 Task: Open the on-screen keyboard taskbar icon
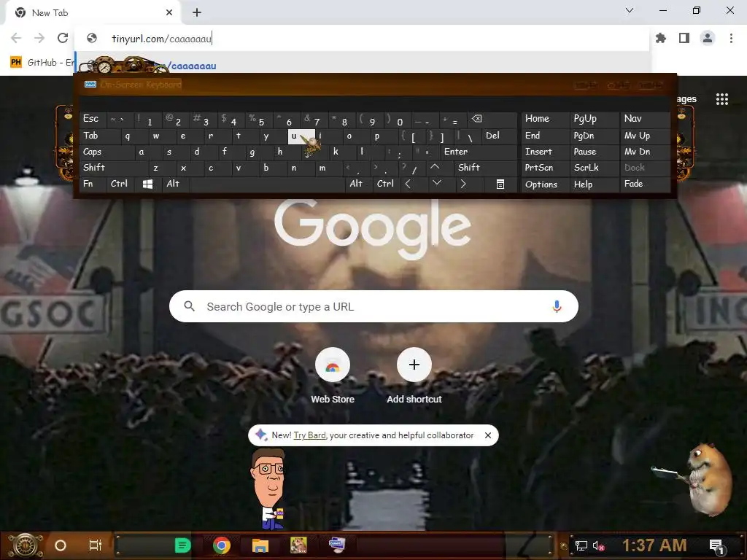[337, 545]
